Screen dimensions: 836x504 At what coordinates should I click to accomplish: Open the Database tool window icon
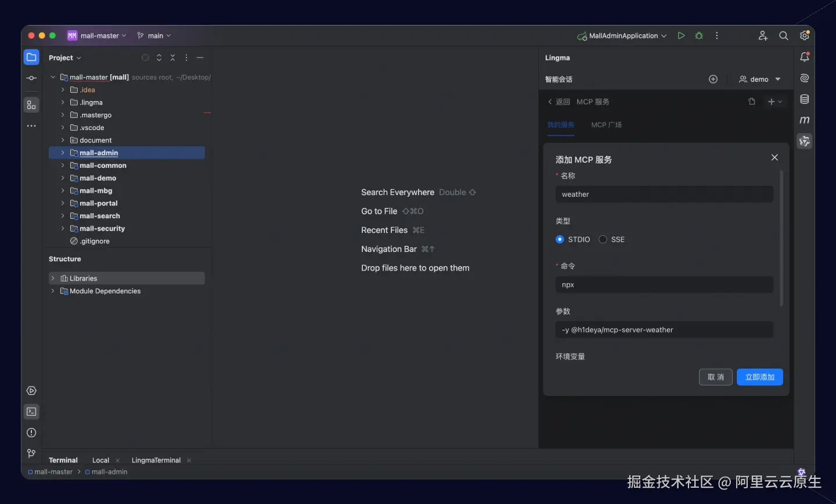805,99
